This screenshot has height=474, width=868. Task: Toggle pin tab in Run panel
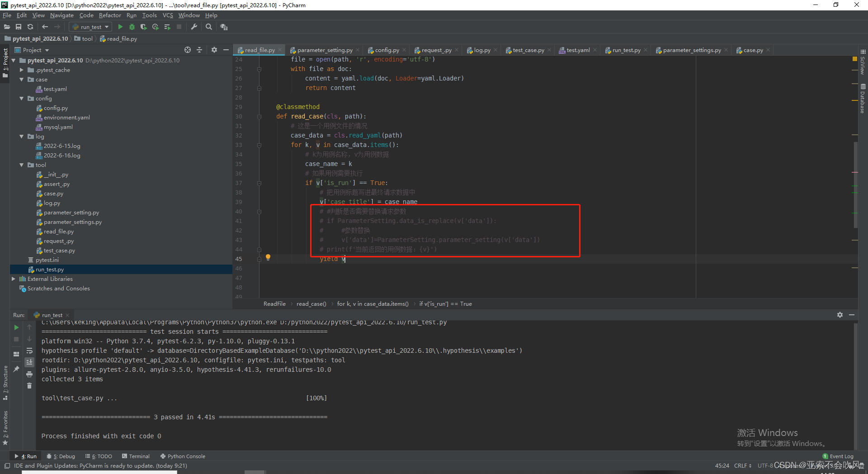pos(16,369)
